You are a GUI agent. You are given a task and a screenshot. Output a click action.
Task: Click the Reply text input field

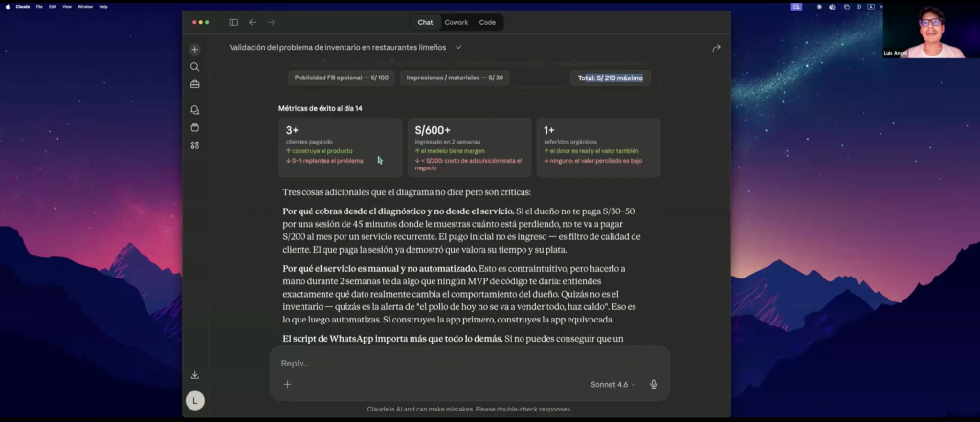coord(469,364)
